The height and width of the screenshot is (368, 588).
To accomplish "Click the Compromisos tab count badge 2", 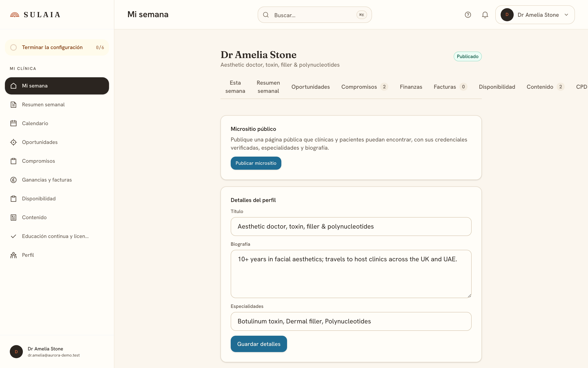I will tap(384, 87).
